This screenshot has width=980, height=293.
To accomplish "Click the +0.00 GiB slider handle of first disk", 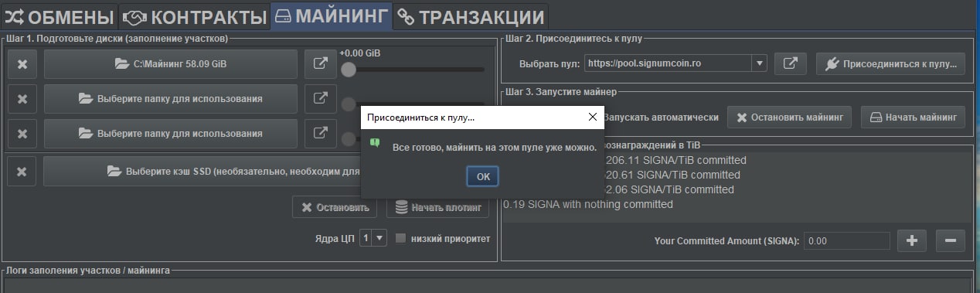I will (x=349, y=70).
